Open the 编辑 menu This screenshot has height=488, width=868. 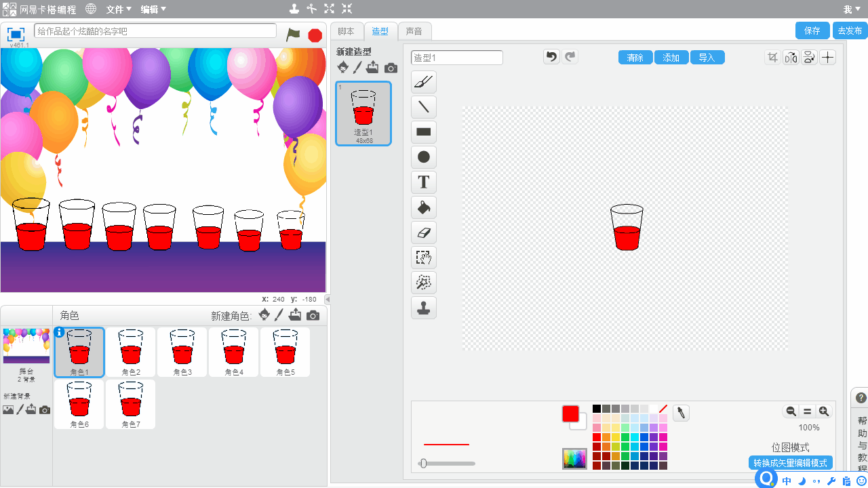153,9
